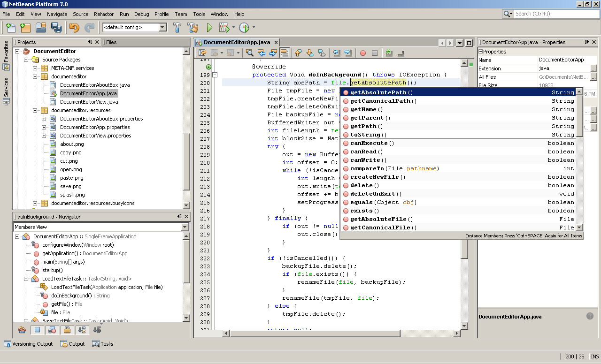Open the Versioning Output window

click(x=28, y=344)
